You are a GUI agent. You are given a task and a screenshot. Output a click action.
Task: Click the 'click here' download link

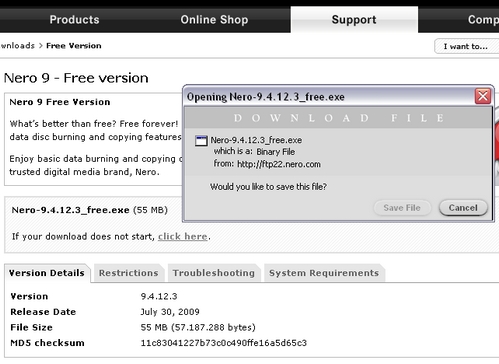click(x=182, y=236)
